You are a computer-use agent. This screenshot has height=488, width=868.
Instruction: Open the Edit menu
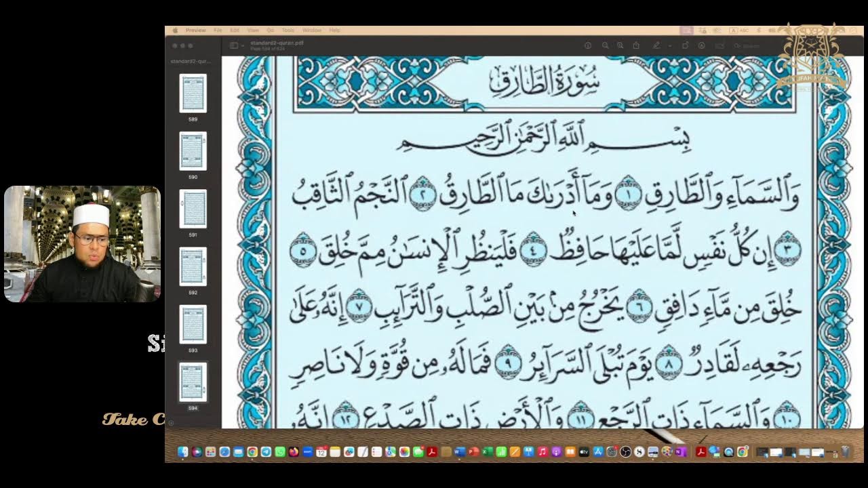pyautogui.click(x=235, y=30)
